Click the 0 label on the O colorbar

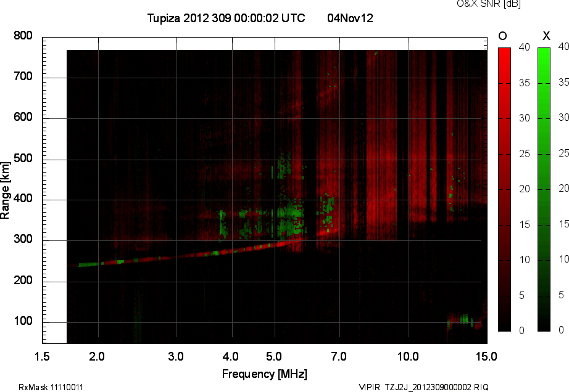tap(522, 330)
